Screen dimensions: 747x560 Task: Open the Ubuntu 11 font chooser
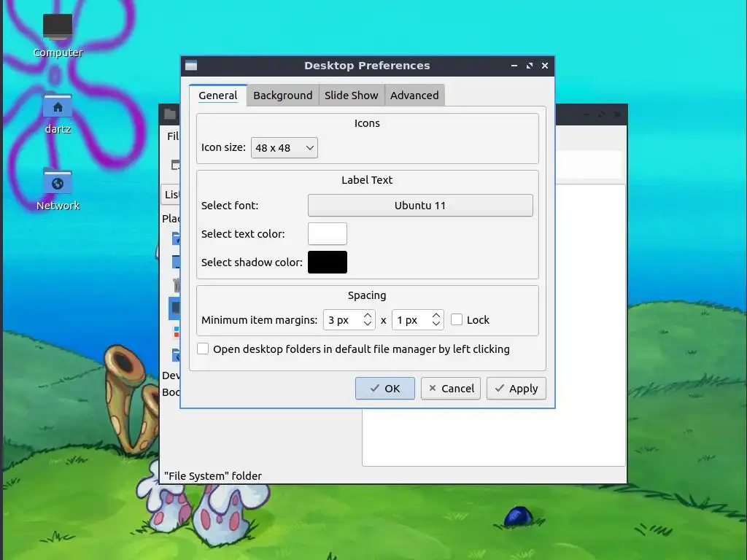point(420,205)
